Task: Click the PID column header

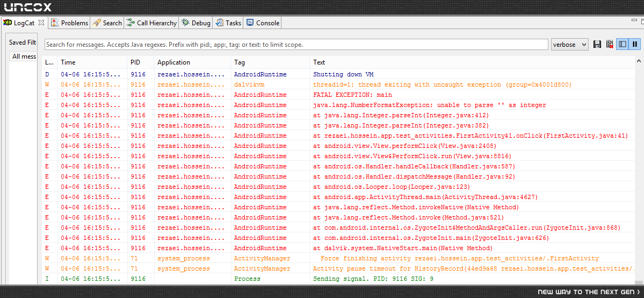Action: click(x=141, y=62)
